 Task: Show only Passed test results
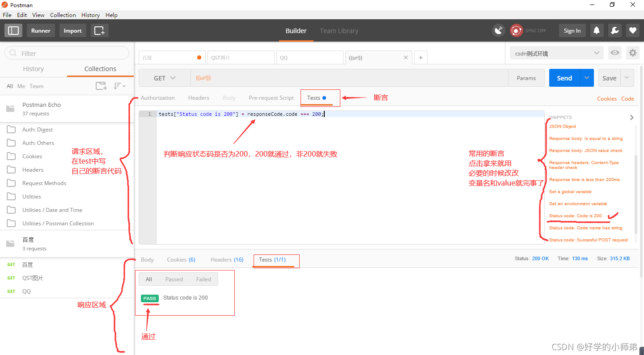(x=174, y=279)
